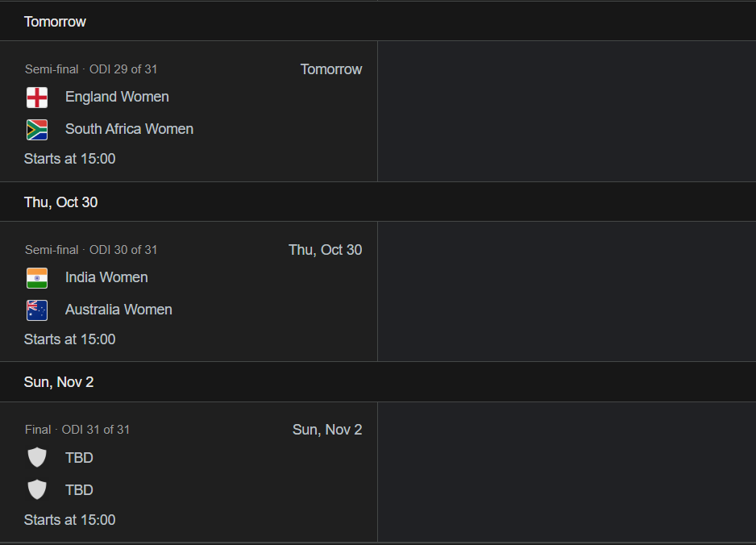Click the South Africa flag icon
Viewport: 756px width, 545px height.
pos(37,130)
